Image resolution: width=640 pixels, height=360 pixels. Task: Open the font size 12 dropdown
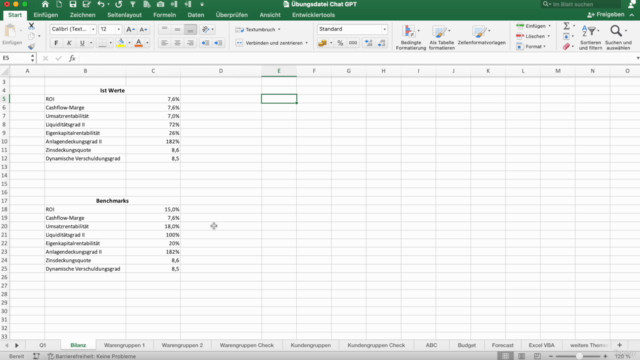(x=119, y=29)
